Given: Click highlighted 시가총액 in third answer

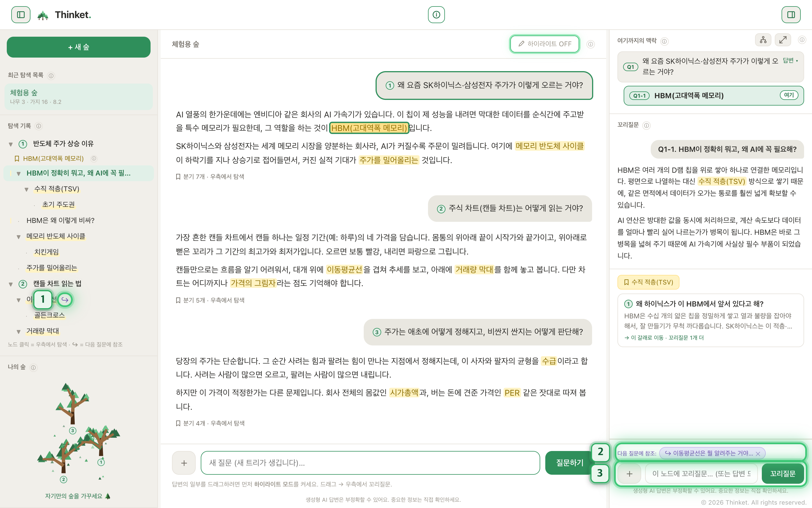Looking at the screenshot, I should coord(404,393).
